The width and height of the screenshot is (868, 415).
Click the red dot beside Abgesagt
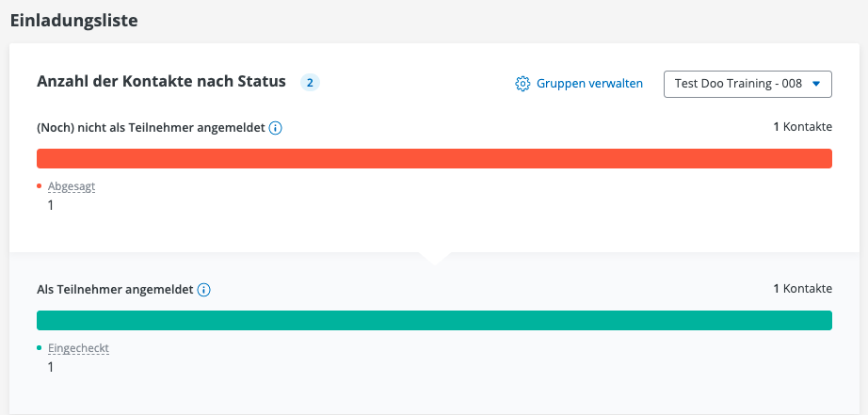[40, 186]
